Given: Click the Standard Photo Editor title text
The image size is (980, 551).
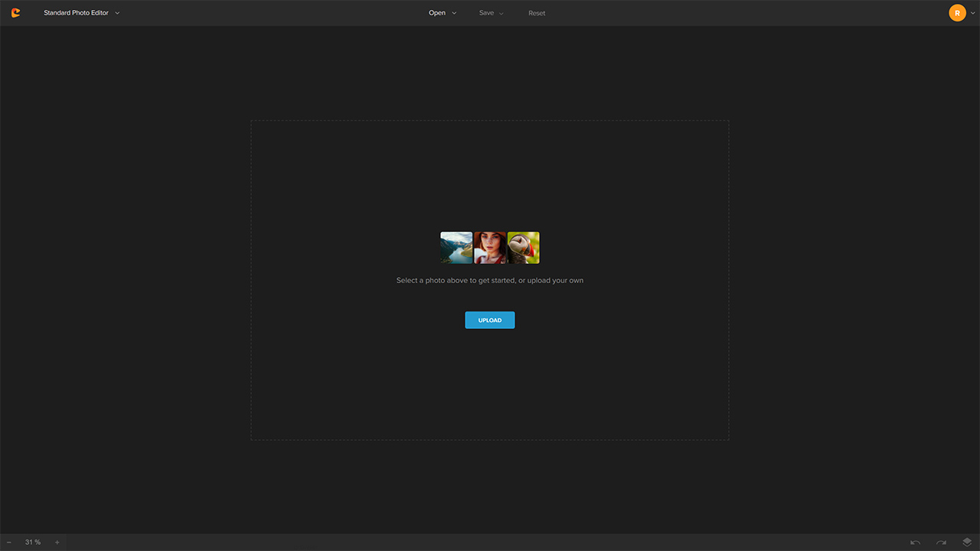Looking at the screenshot, I should click(76, 13).
